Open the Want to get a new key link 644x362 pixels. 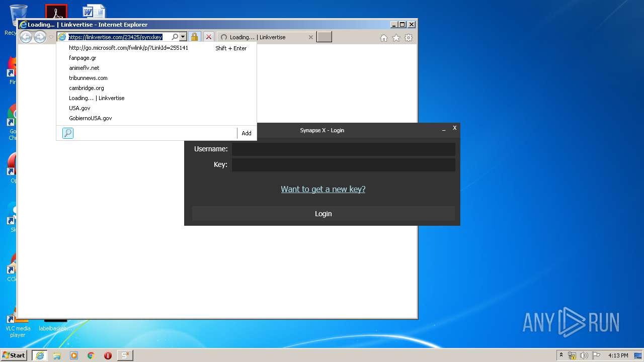point(323,189)
